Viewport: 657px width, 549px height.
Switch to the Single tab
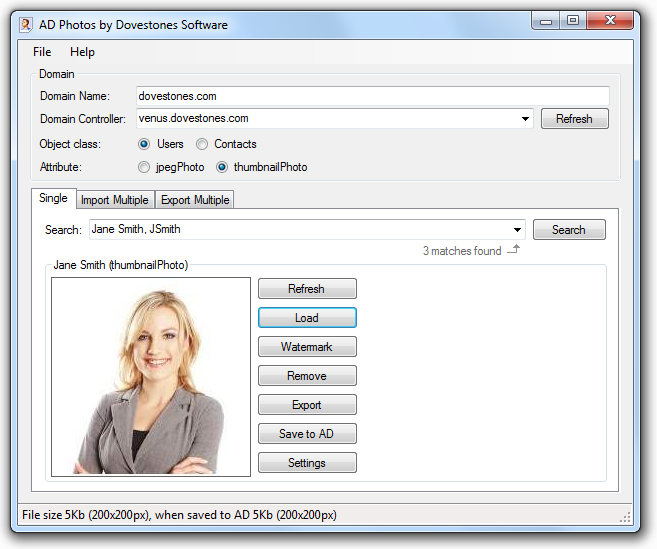point(53,198)
